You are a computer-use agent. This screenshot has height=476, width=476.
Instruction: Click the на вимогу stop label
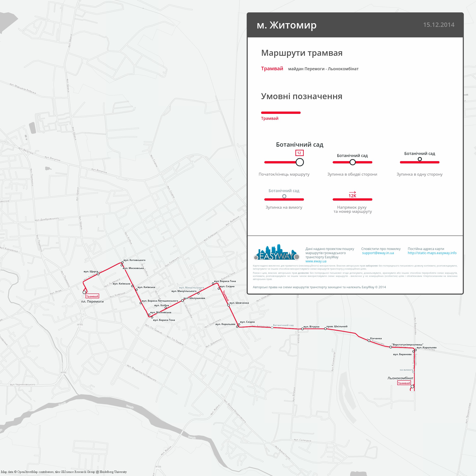point(406,370)
